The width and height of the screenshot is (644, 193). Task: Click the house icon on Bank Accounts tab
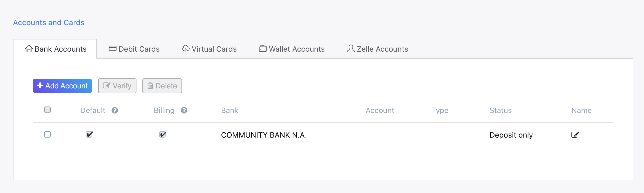[x=29, y=49]
